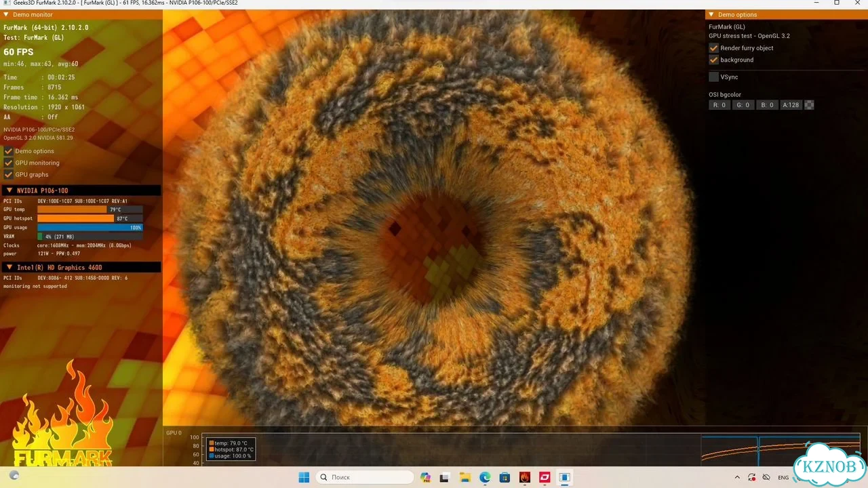Click the Geeks3D FurMark title bar icon

(6, 3)
